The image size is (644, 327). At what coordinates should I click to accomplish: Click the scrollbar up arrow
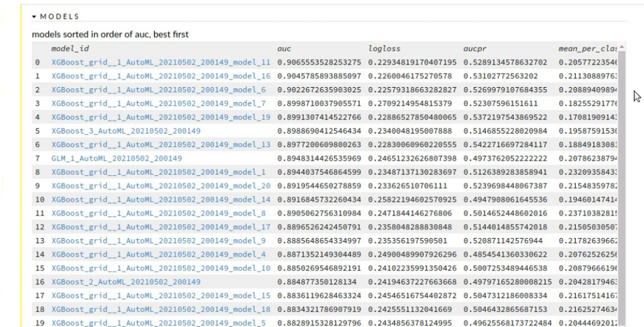[x=622, y=47]
